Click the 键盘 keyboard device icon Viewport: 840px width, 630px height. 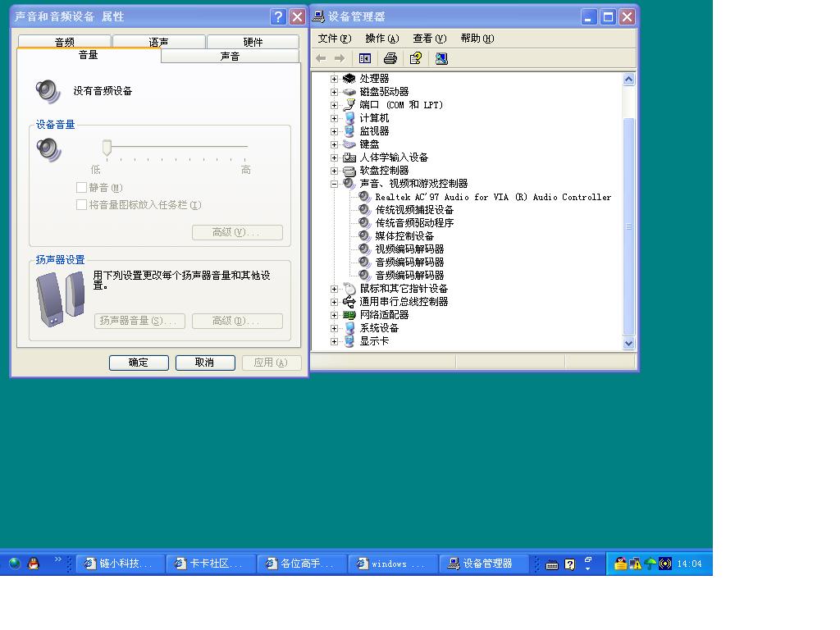click(349, 144)
